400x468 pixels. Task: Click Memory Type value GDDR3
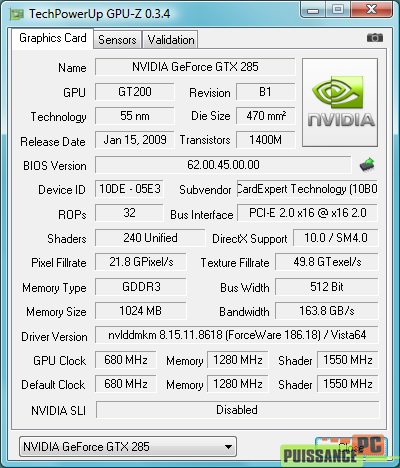(x=141, y=287)
